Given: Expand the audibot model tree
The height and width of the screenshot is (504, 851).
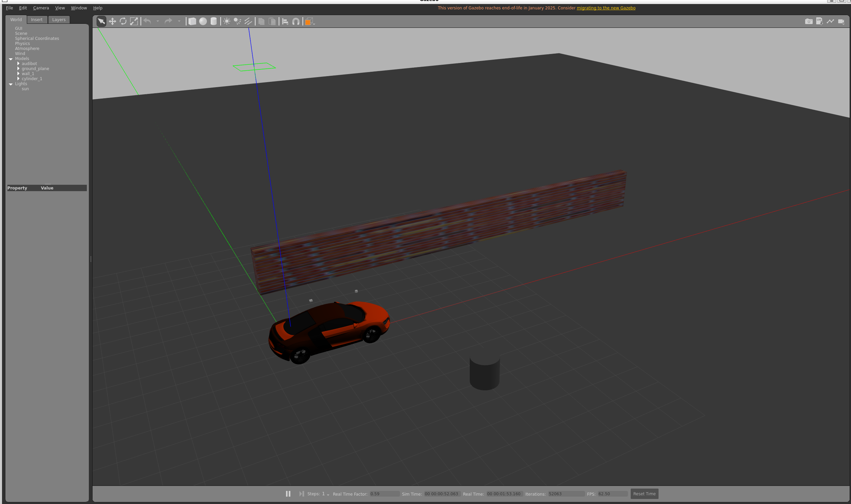Looking at the screenshot, I should [18, 63].
